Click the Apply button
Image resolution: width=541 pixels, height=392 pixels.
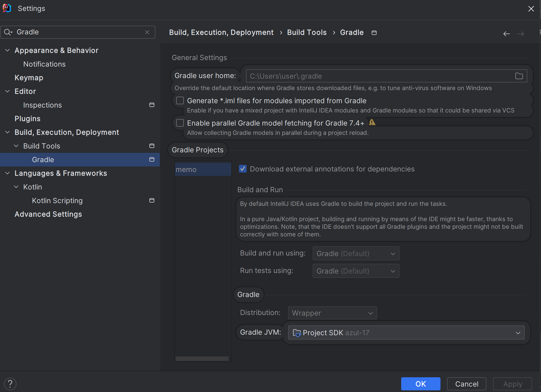[513, 384]
